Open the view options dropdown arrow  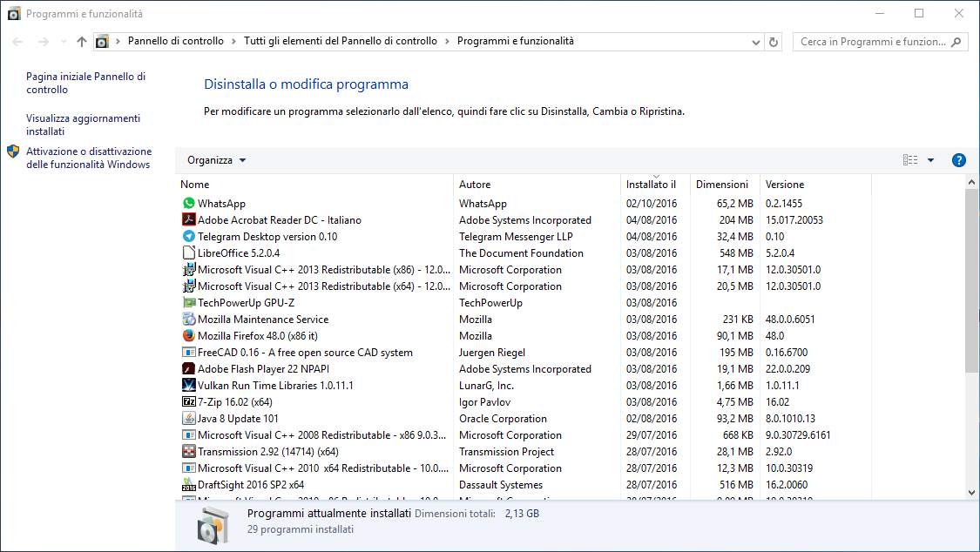tap(930, 160)
